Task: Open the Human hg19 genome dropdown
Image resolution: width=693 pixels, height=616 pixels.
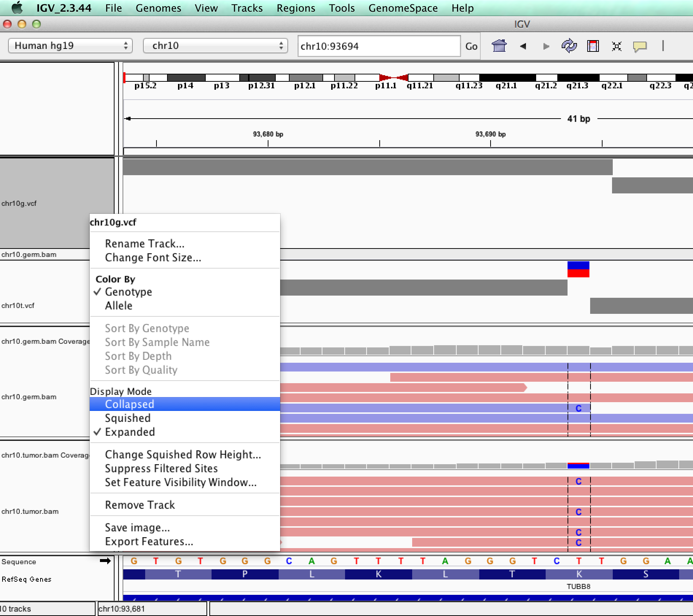Action: 70,46
